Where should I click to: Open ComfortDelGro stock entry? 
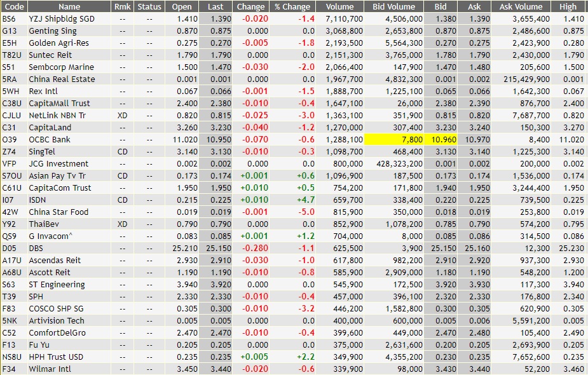coord(57,333)
